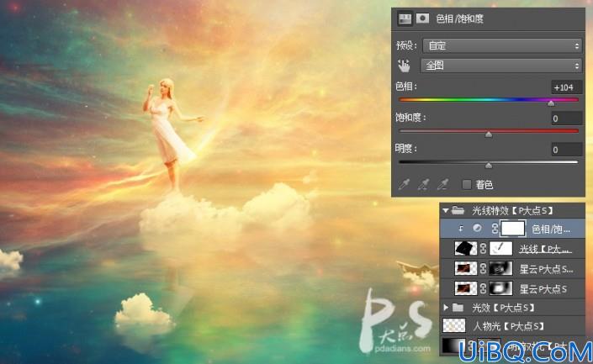
Task: Select the 光线【P大... layer name
Action: [545, 249]
